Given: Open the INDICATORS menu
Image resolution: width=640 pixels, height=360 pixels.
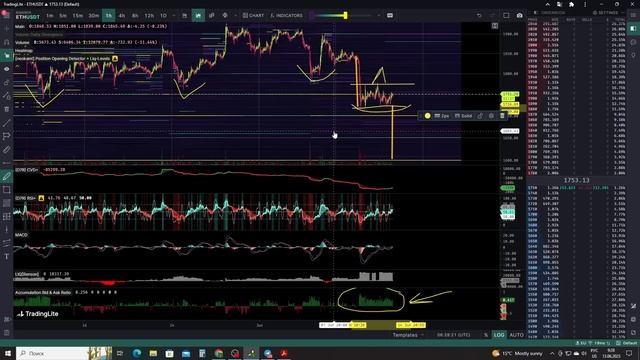Looking at the screenshot, I should coord(287,16).
